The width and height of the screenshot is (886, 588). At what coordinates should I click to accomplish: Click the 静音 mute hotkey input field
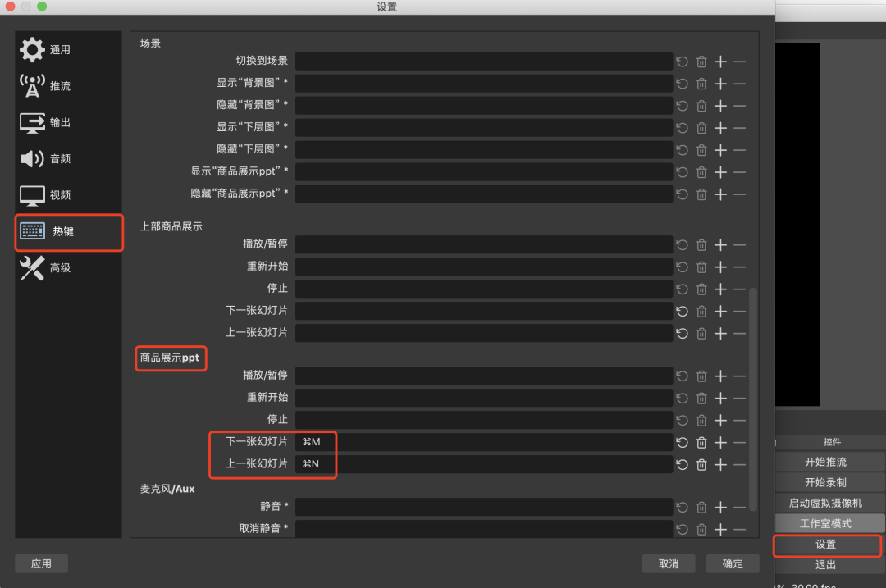pyautogui.click(x=484, y=507)
